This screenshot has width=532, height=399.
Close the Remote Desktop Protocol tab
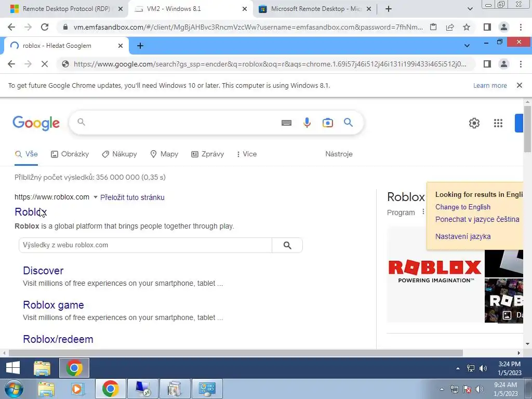(x=120, y=9)
